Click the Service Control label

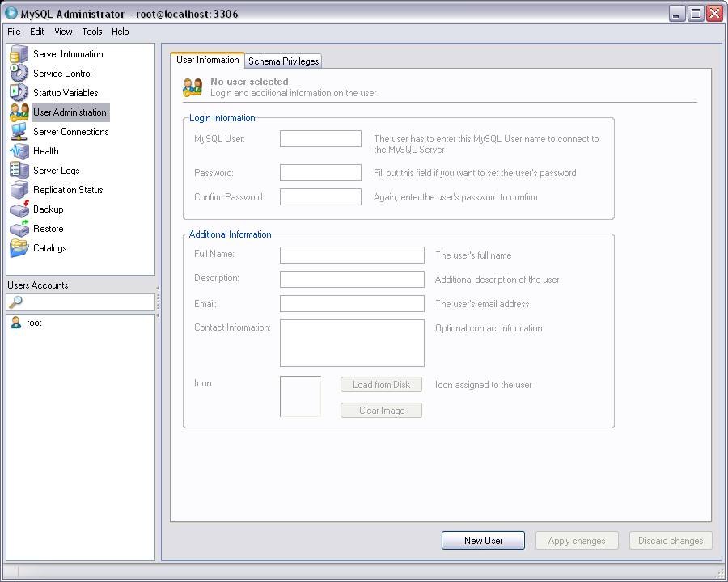62,74
